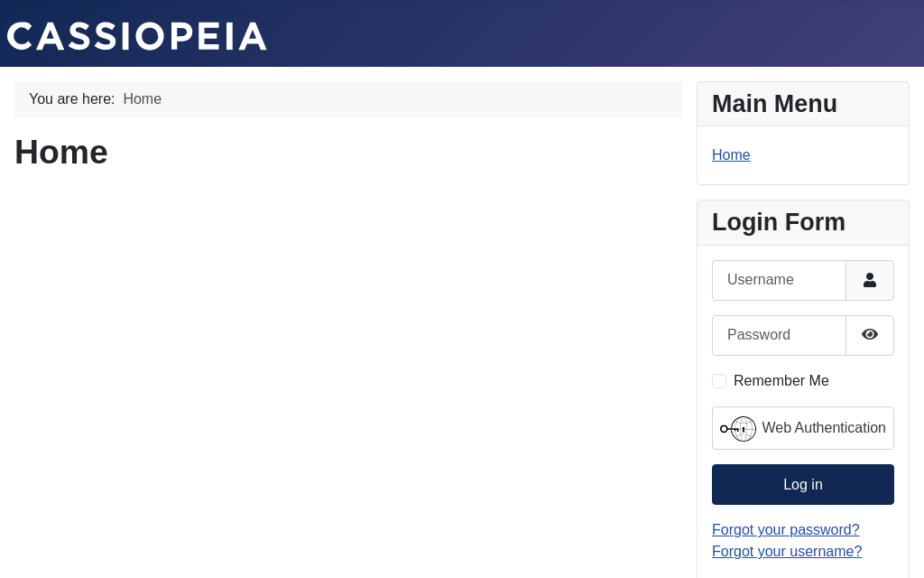Open the Forgot your username link
The width and height of the screenshot is (924, 578).
tap(787, 552)
